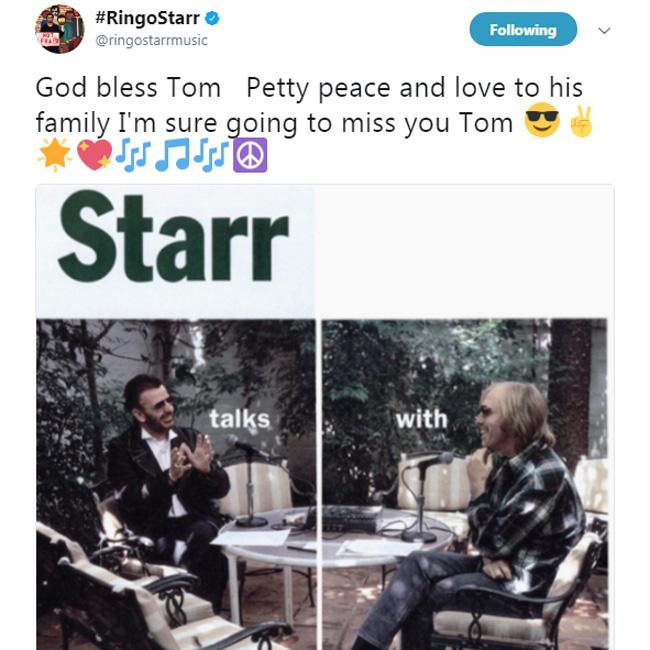Toggle the Following button
This screenshot has height=650, width=650.
click(522, 30)
